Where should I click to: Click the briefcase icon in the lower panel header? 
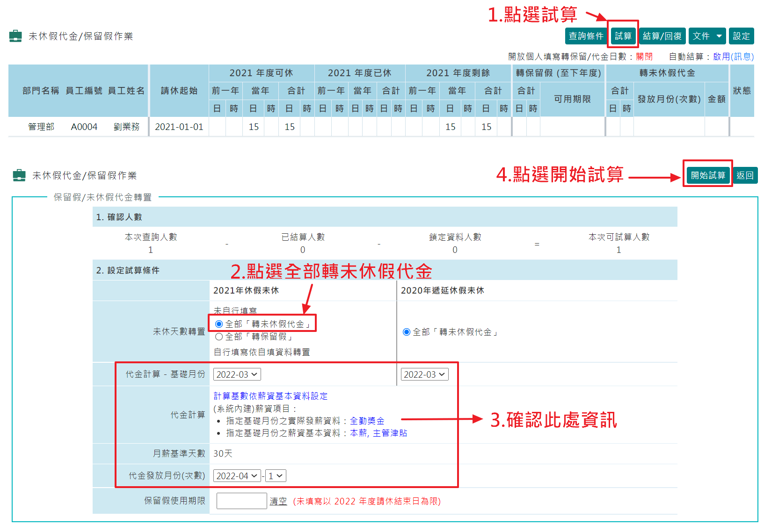[x=19, y=175]
